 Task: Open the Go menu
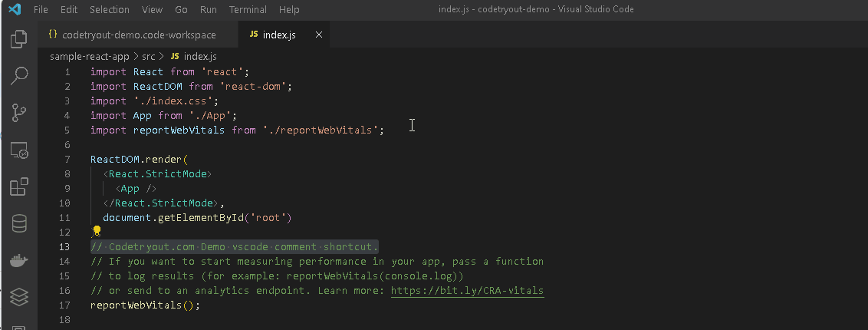tap(181, 9)
